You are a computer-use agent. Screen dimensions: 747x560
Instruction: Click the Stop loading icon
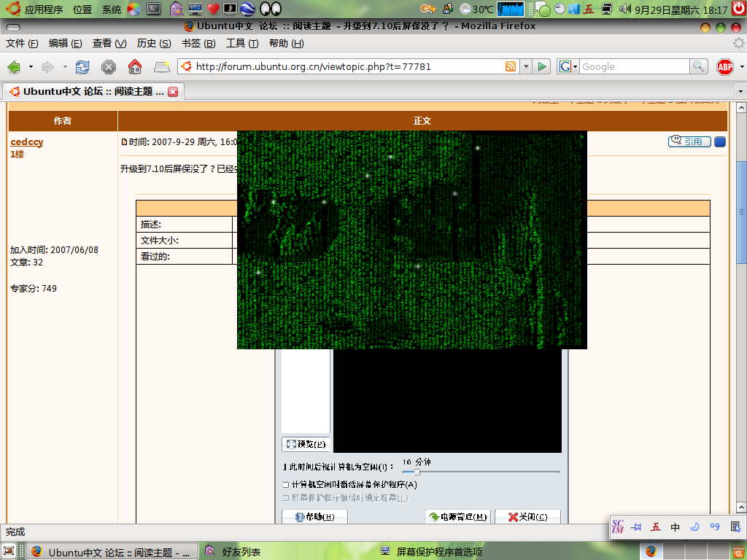tap(109, 66)
